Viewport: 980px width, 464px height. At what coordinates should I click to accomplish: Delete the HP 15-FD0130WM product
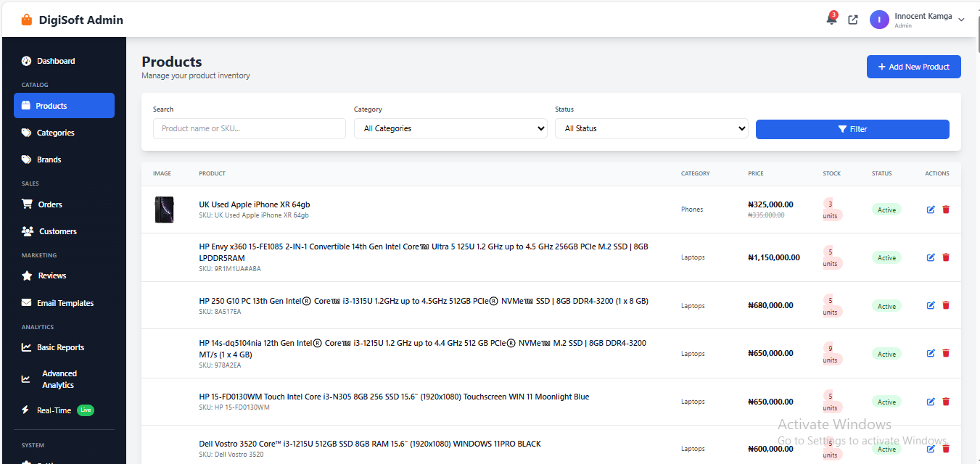[946, 402]
